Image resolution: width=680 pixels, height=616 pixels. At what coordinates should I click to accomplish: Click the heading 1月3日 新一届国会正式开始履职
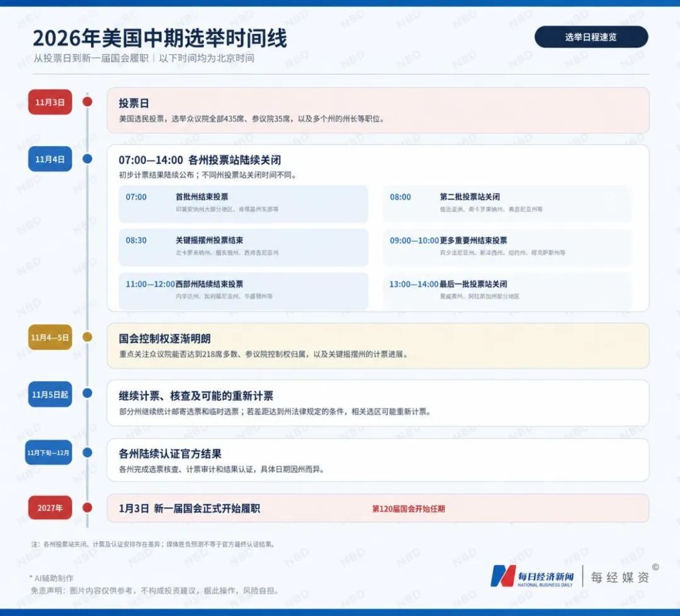[x=190, y=508]
